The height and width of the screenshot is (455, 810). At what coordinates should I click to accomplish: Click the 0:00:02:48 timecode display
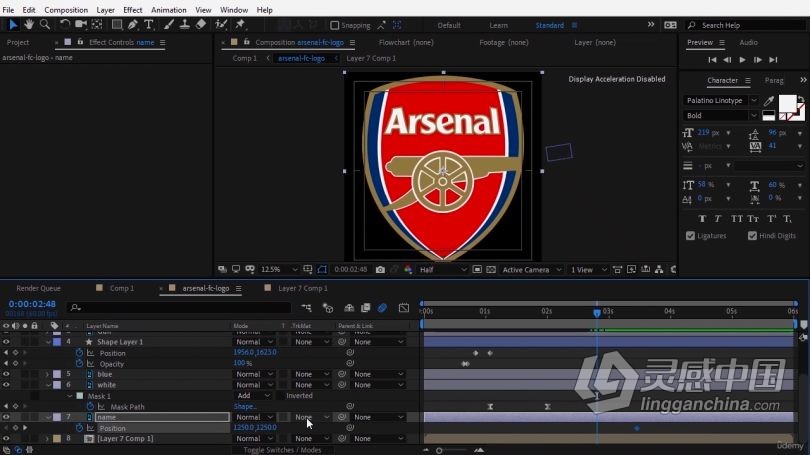(32, 304)
